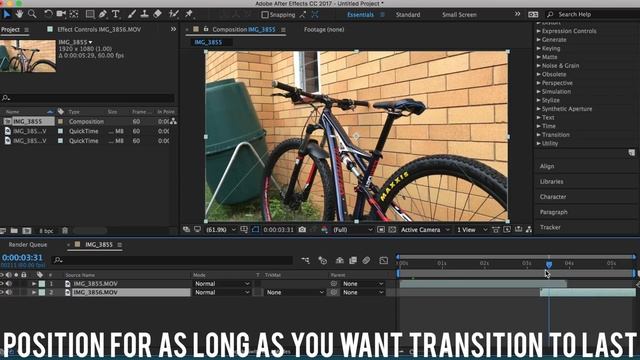The image size is (640, 360).
Task: Mute audio of IMG_3856.MOV layer
Action: tap(9, 292)
